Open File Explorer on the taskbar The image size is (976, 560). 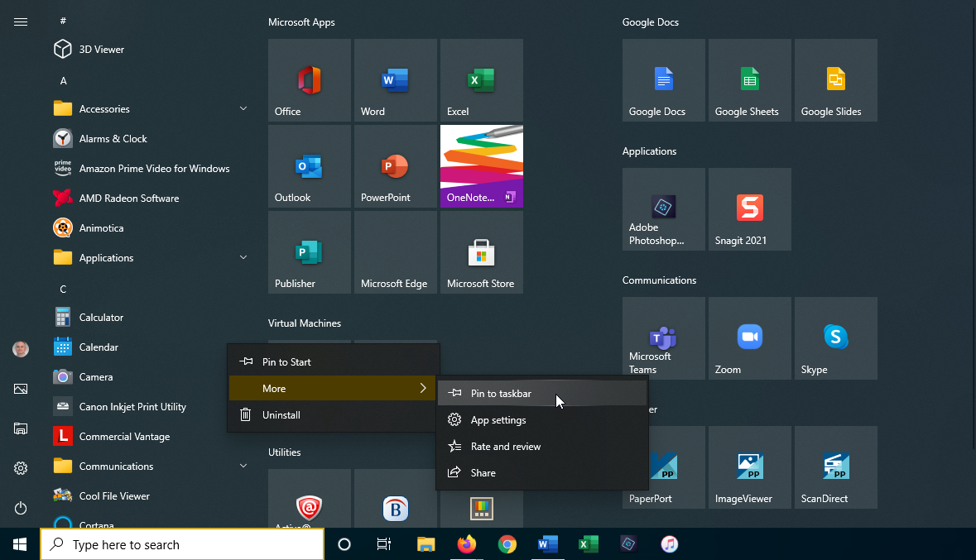[x=425, y=544]
